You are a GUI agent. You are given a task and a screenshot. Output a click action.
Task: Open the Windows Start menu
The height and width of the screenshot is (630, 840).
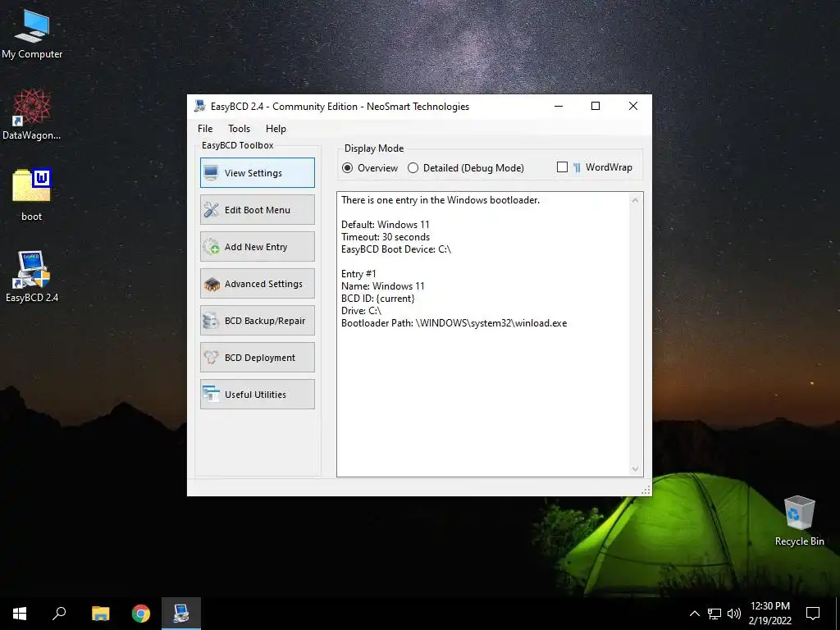point(20,614)
